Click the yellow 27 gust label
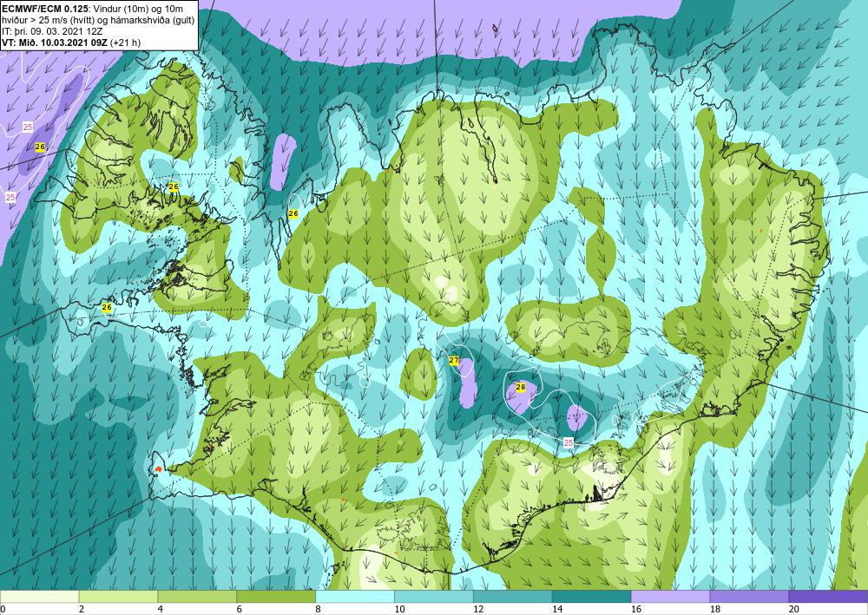The width and height of the screenshot is (868, 615). [x=454, y=360]
